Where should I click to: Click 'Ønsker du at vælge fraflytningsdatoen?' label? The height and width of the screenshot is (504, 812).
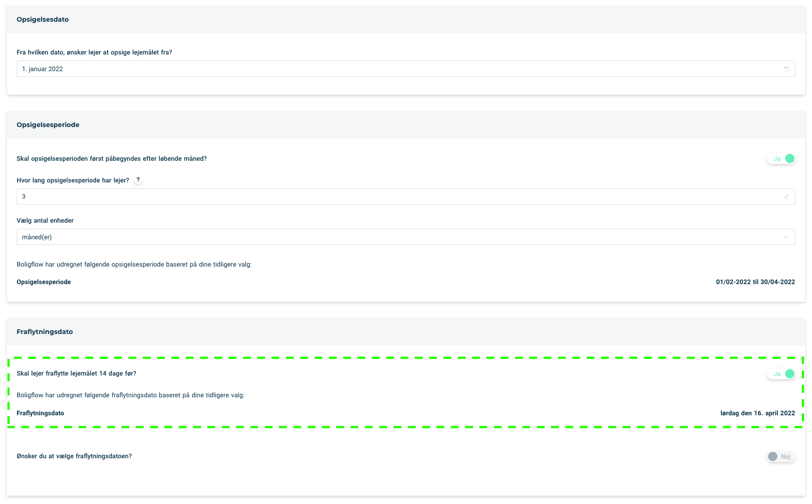click(74, 456)
